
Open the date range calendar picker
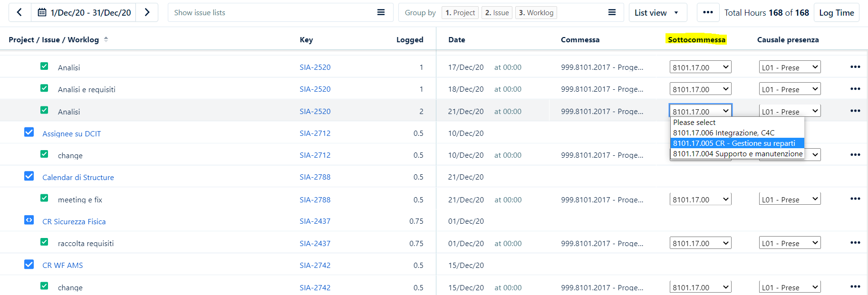(x=42, y=12)
